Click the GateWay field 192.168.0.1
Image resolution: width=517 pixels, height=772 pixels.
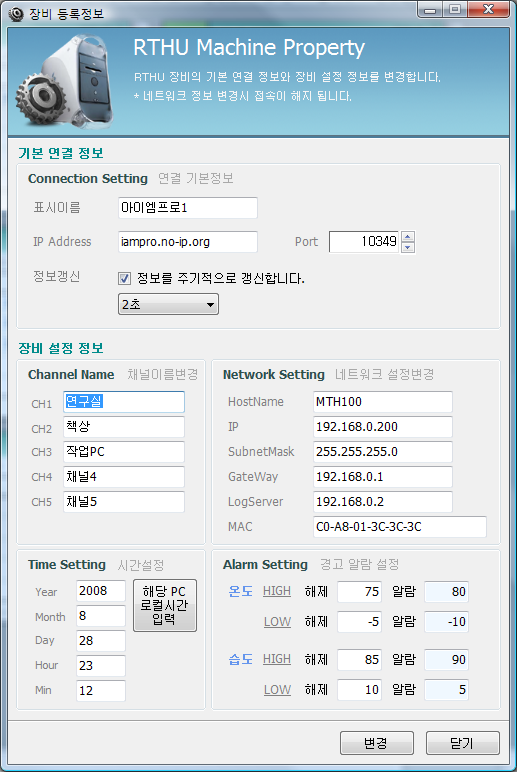tap(383, 477)
